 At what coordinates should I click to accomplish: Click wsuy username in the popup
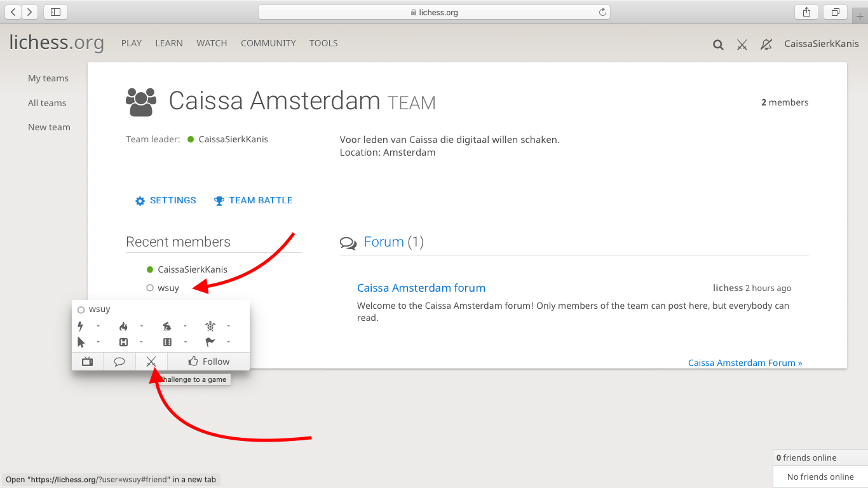(x=99, y=309)
